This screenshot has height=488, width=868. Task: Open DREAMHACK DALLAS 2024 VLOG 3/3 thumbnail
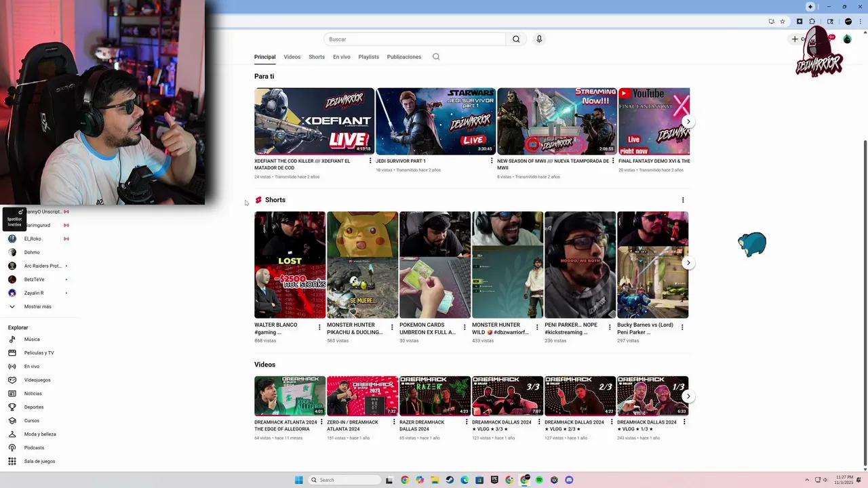507,396
